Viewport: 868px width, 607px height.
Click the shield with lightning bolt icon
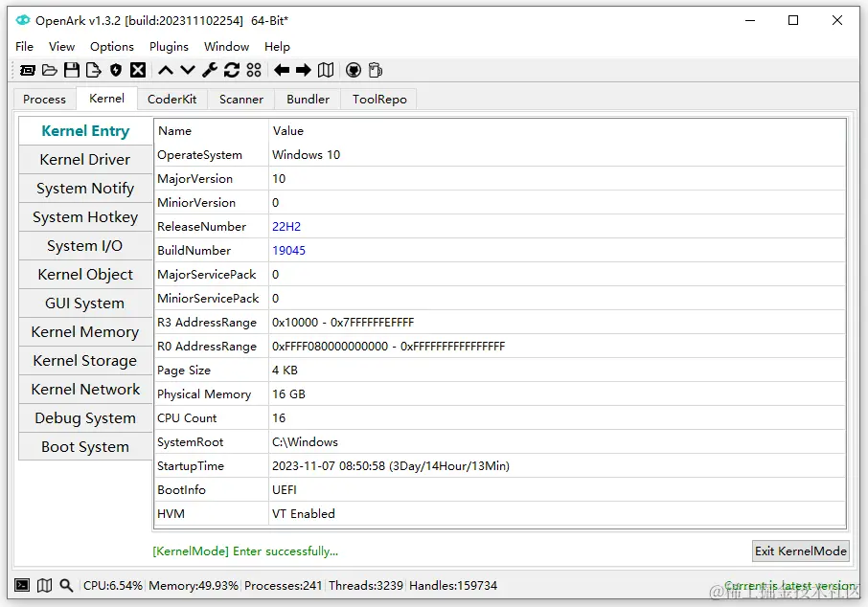point(116,70)
